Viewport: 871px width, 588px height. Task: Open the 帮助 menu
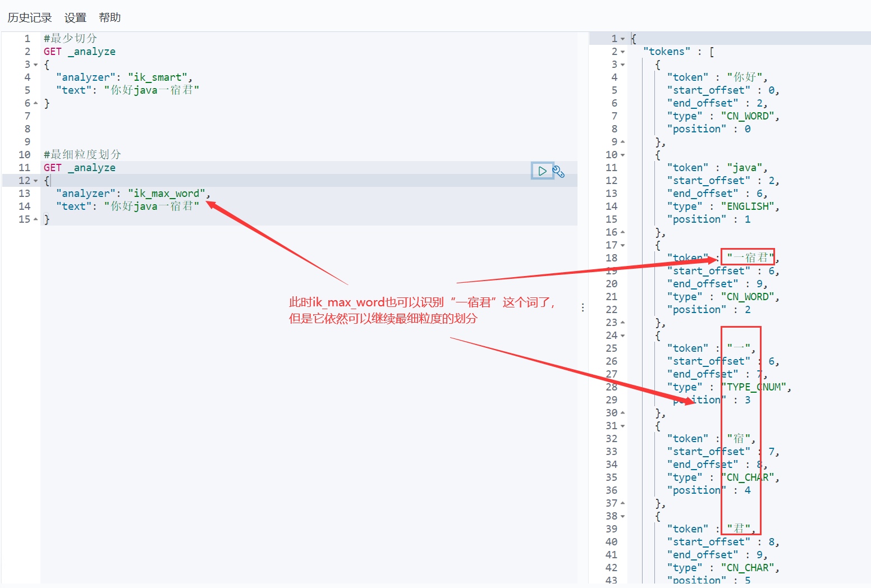110,18
